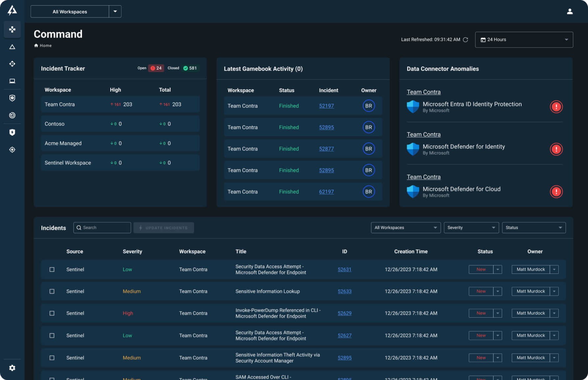
Task: Go to the Home breadcrumb
Action: coord(45,46)
